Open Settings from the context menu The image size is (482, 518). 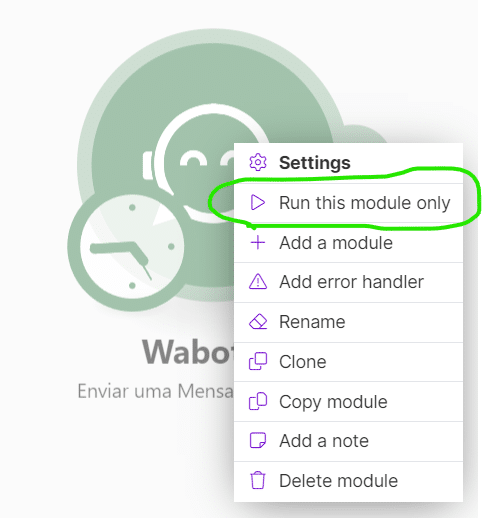point(348,163)
